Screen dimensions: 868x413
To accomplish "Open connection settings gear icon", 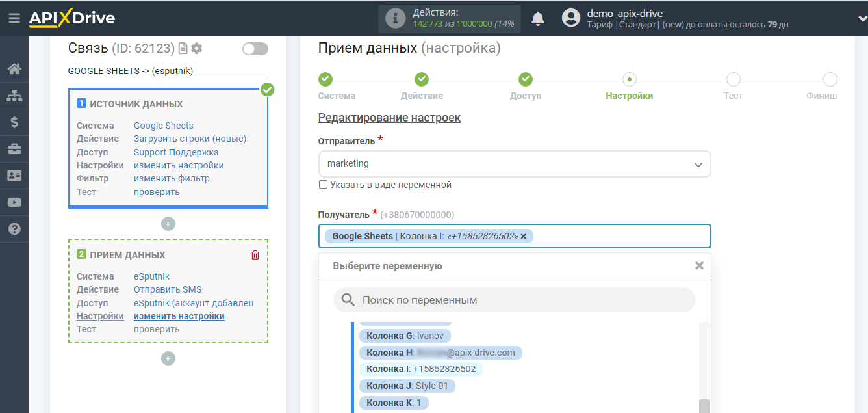I will (x=197, y=49).
